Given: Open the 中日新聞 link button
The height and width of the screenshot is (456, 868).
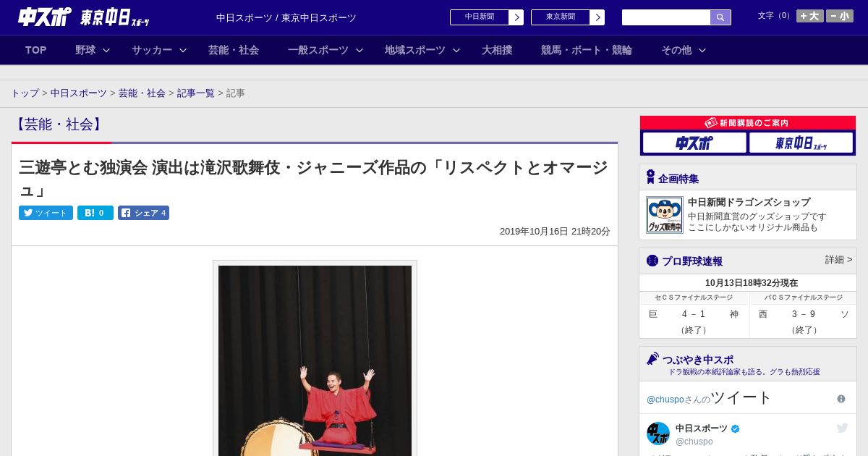Looking at the screenshot, I should coord(480,17).
